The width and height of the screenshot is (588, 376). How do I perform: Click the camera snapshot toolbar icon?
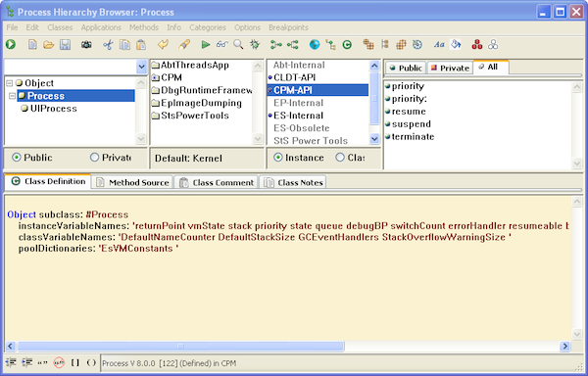tap(86, 45)
